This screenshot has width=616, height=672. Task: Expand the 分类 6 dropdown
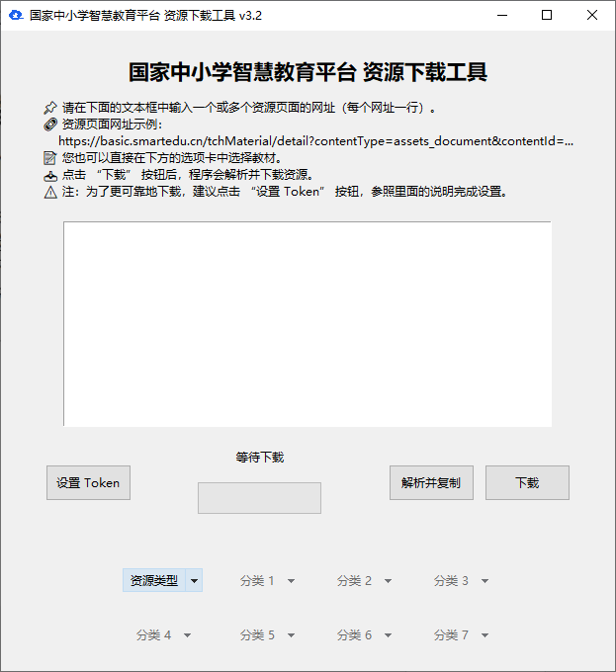[364, 635]
